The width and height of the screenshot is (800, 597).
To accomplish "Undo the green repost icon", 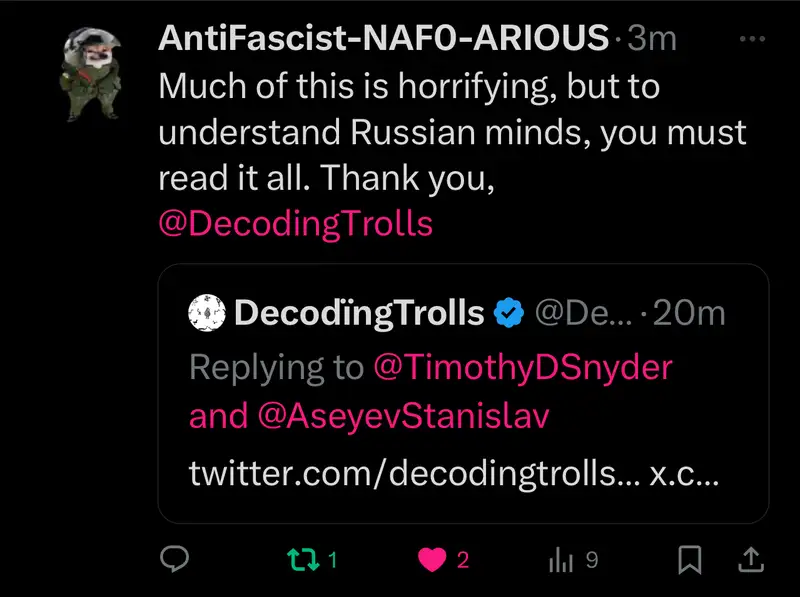I will (x=300, y=561).
